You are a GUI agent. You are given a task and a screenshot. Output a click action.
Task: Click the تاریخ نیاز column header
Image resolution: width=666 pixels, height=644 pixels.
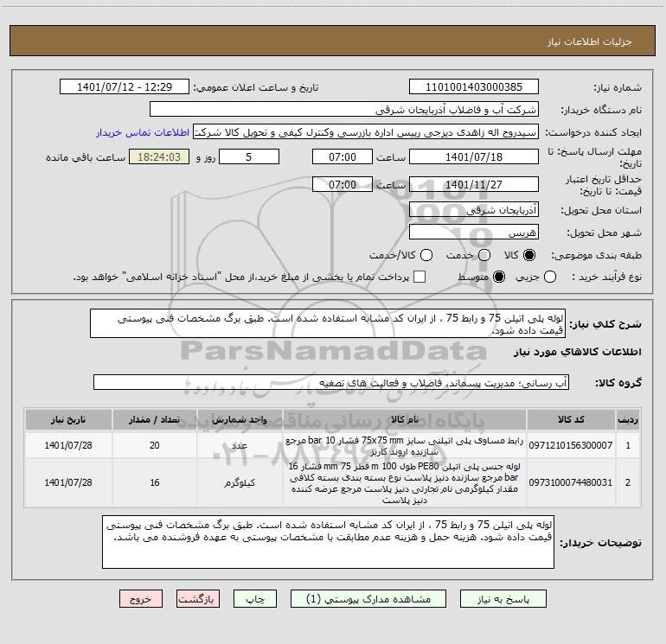pos(68,419)
